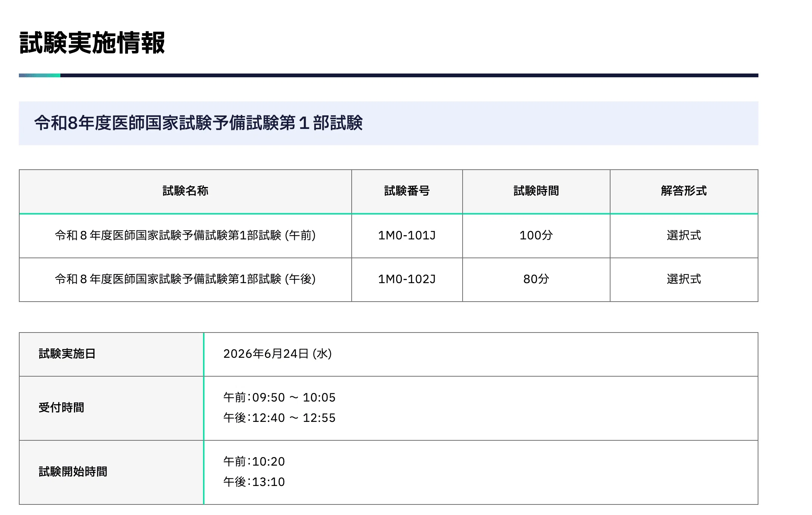Click the 試験実施情報 page heading
Image resolution: width=812 pixels, height=515 pixels.
click(92, 43)
